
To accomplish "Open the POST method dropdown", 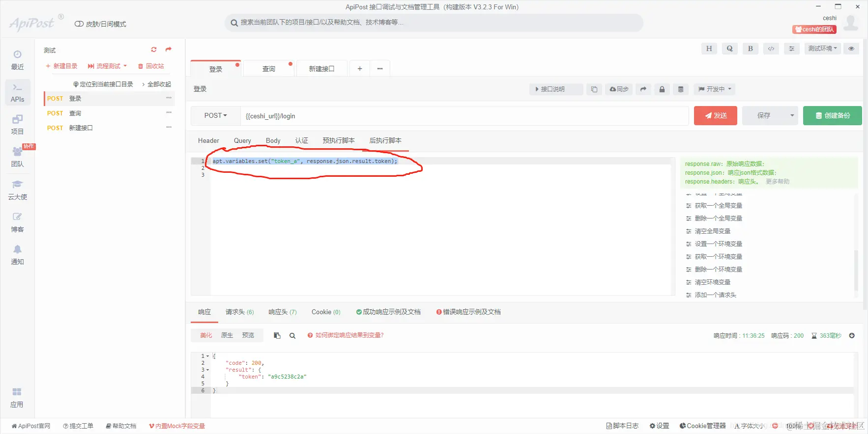I will tap(215, 116).
